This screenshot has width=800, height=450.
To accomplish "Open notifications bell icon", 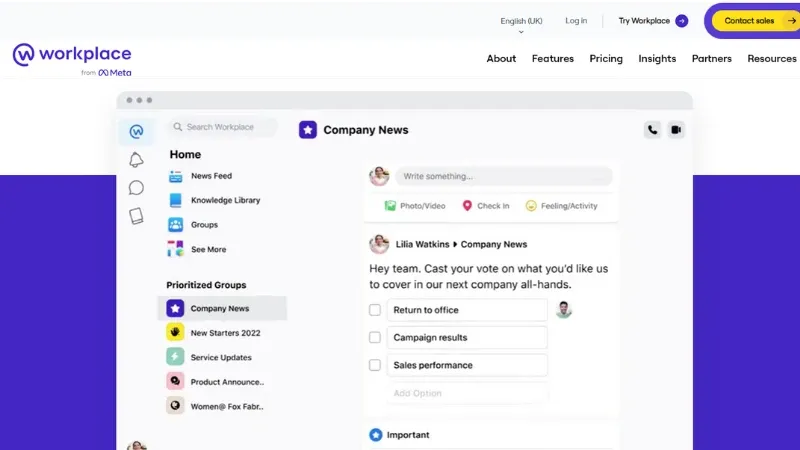I will tap(136, 160).
